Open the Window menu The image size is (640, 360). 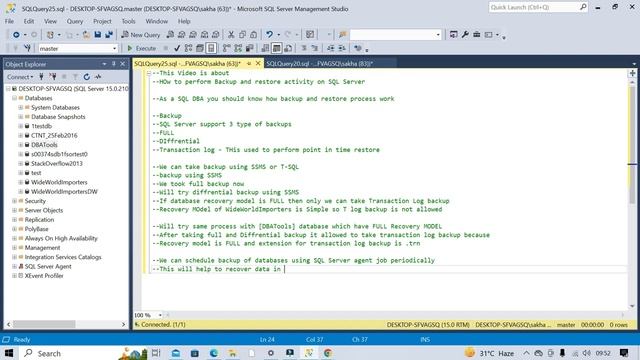click(x=157, y=21)
